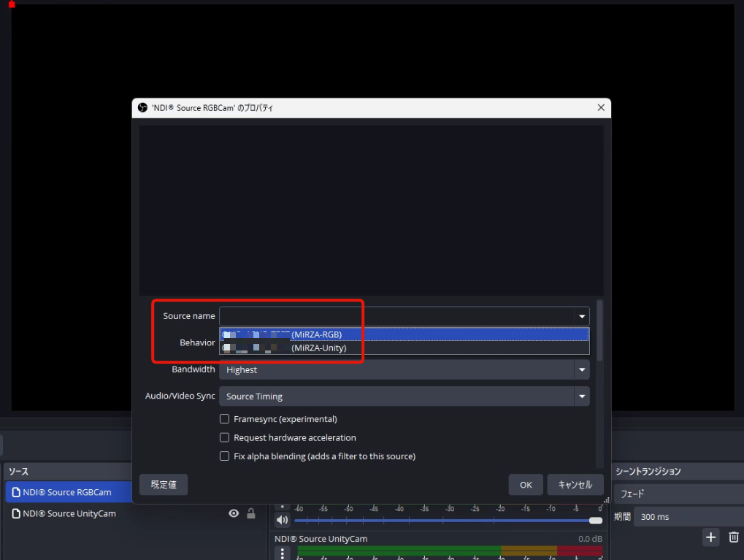This screenshot has height=560, width=744.
Task: Expand the Bandwidth dropdown set to Highest
Action: click(x=582, y=369)
